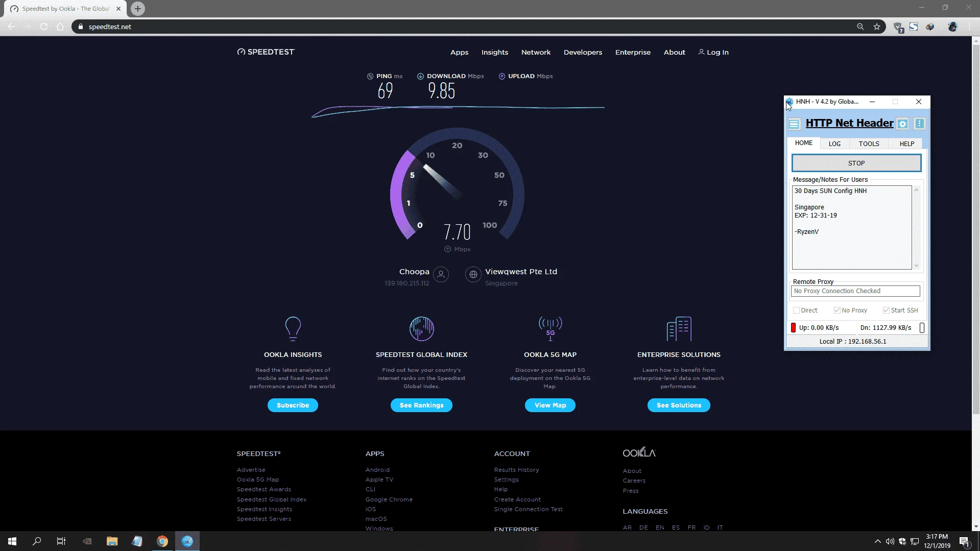The width and height of the screenshot is (980, 551).
Task: Click the Careers link under Ookla footer
Action: point(634,481)
